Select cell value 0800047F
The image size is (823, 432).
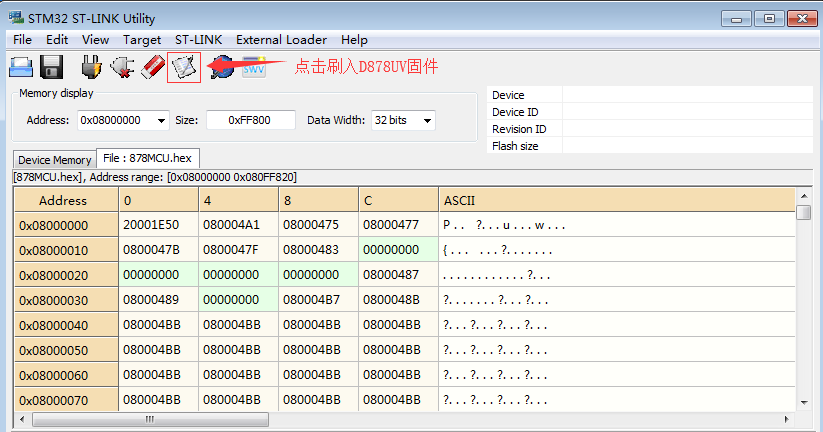[x=239, y=250]
